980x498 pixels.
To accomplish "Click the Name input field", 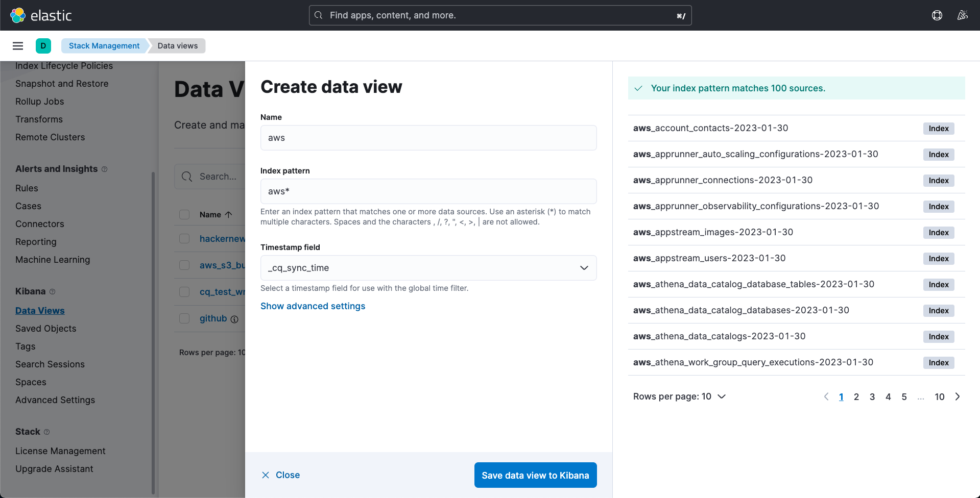I will coord(428,138).
